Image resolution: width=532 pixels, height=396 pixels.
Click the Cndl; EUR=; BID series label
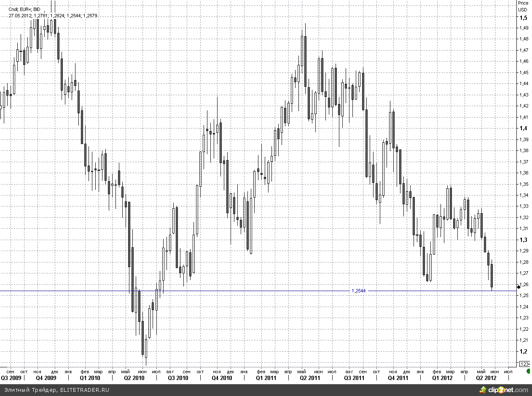tap(24, 9)
